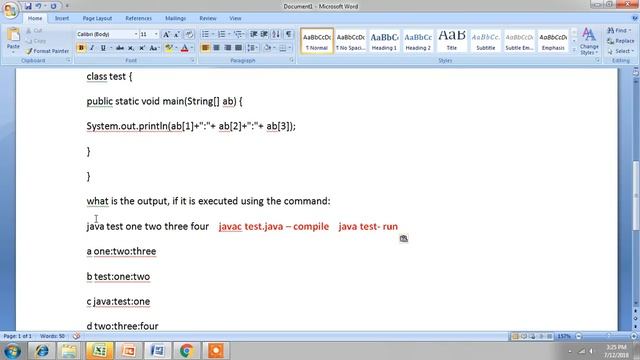Image resolution: width=640 pixels, height=360 pixels.
Task: Redo the last action
Action: point(53,6)
